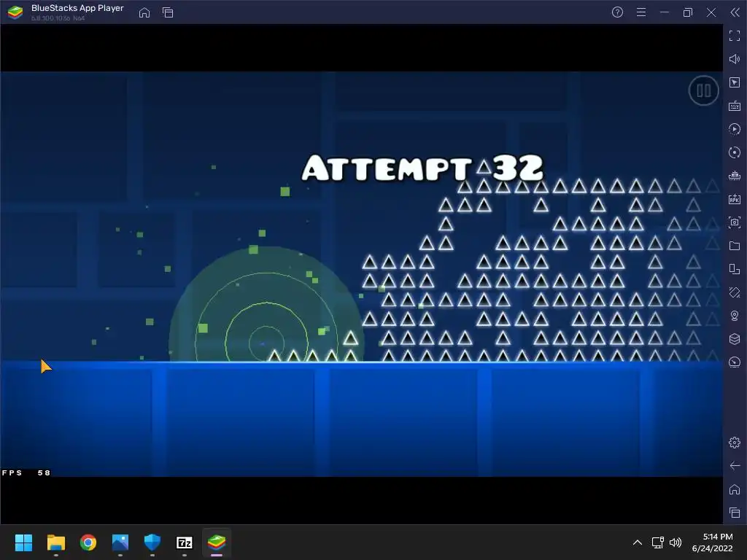Open the media manager folder icon
747x560 pixels.
735,246
